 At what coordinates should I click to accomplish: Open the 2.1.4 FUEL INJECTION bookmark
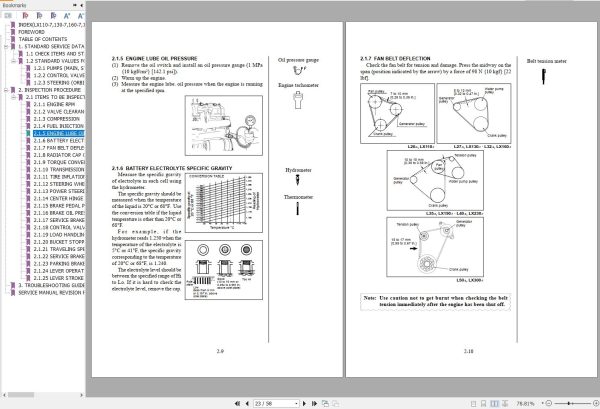tap(59, 126)
